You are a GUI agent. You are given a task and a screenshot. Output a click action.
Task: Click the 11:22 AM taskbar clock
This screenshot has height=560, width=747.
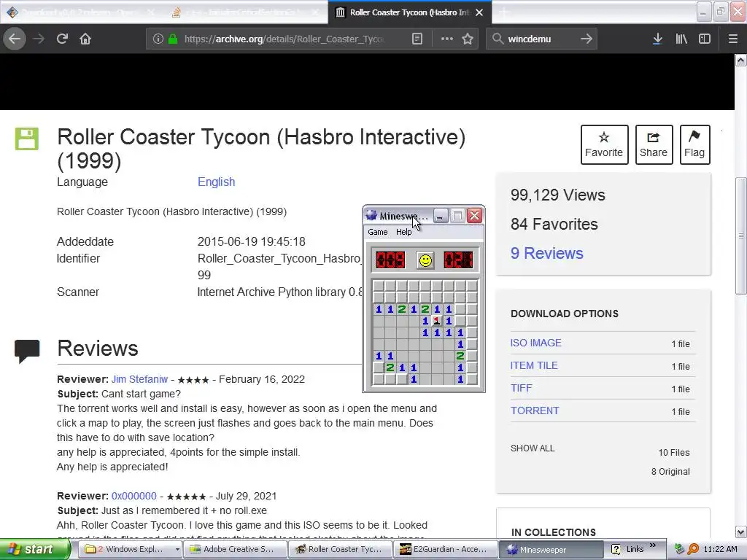coord(720,550)
